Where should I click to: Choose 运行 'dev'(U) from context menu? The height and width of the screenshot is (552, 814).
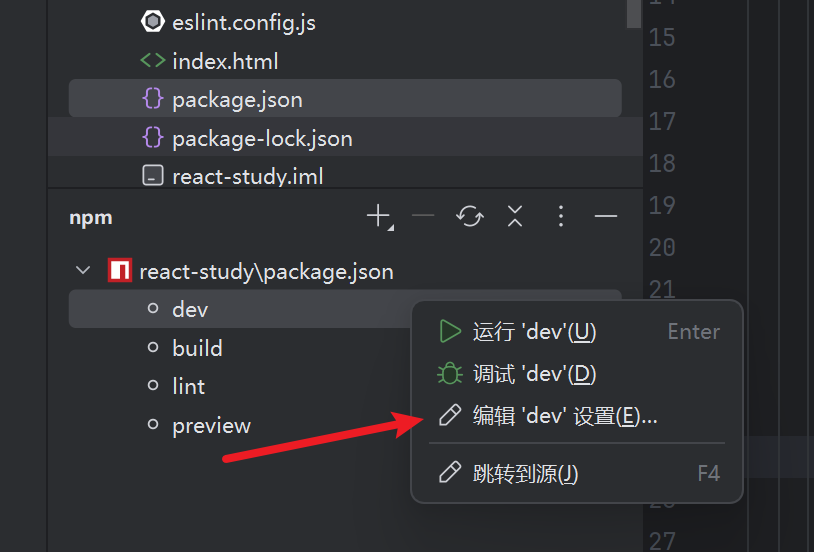[577, 331]
